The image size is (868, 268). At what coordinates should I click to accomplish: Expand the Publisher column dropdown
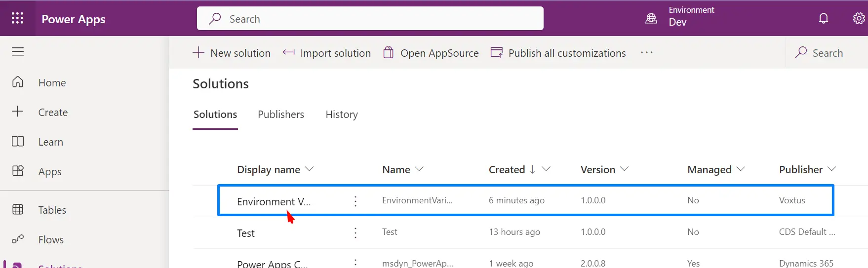point(831,169)
